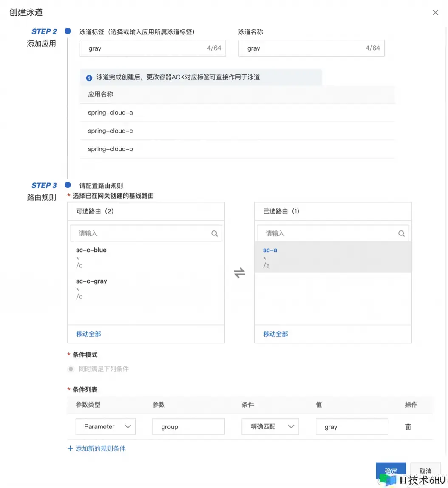This screenshot has width=448, height=488.
Task: Delete the condition row with trash icon
Action: (x=408, y=427)
